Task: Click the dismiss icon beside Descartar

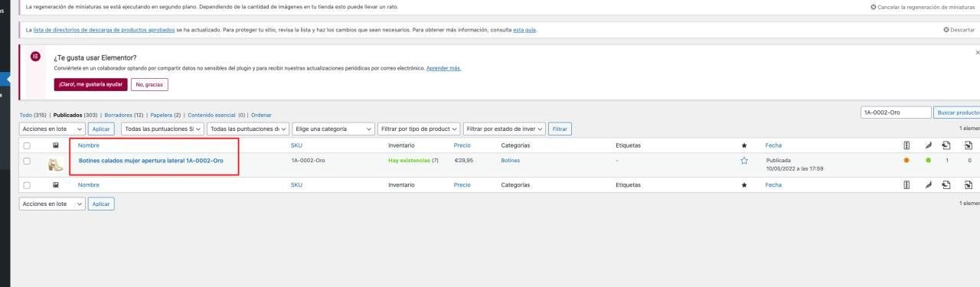Action: point(946,30)
